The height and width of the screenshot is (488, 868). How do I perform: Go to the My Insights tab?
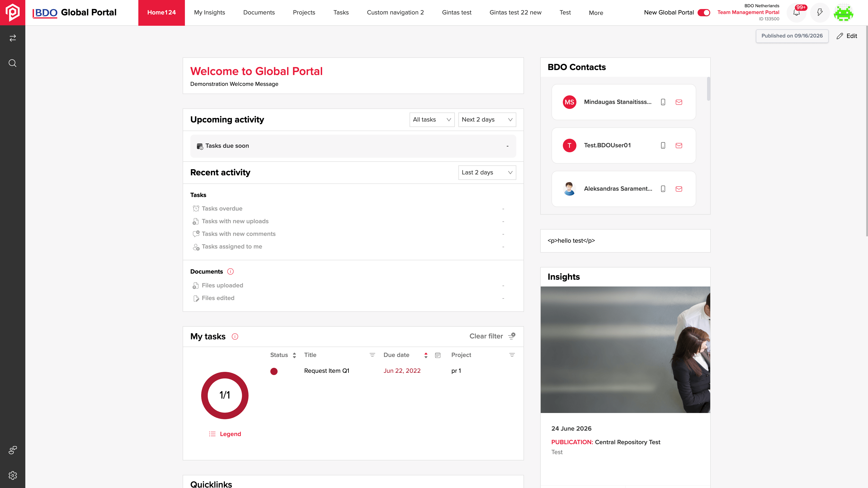point(209,13)
